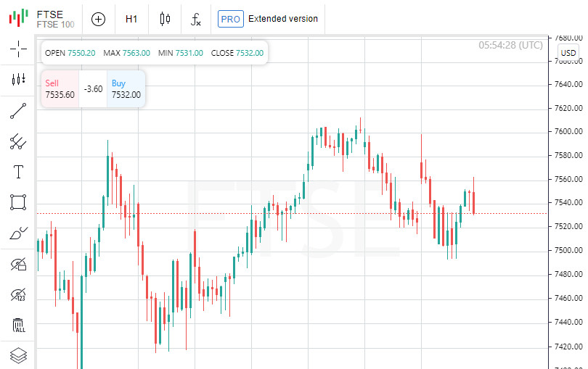Click the Sell 7535.60 button

60,88
